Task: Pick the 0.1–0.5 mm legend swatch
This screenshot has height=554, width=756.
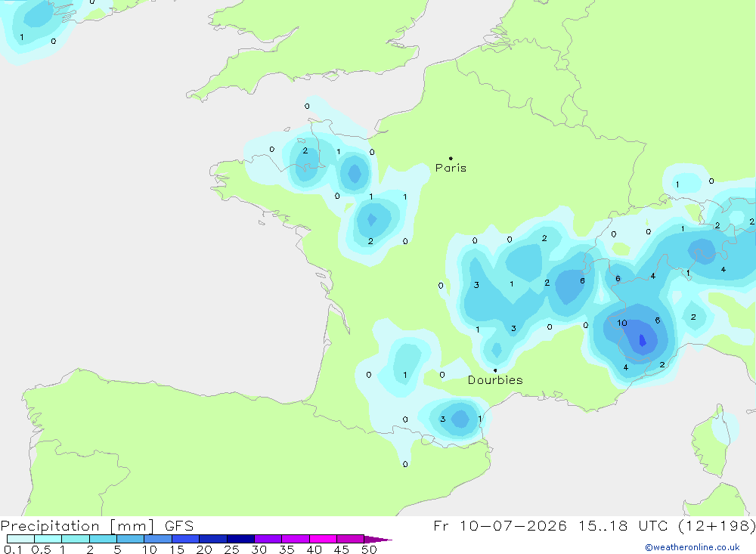Action: tap(20, 539)
